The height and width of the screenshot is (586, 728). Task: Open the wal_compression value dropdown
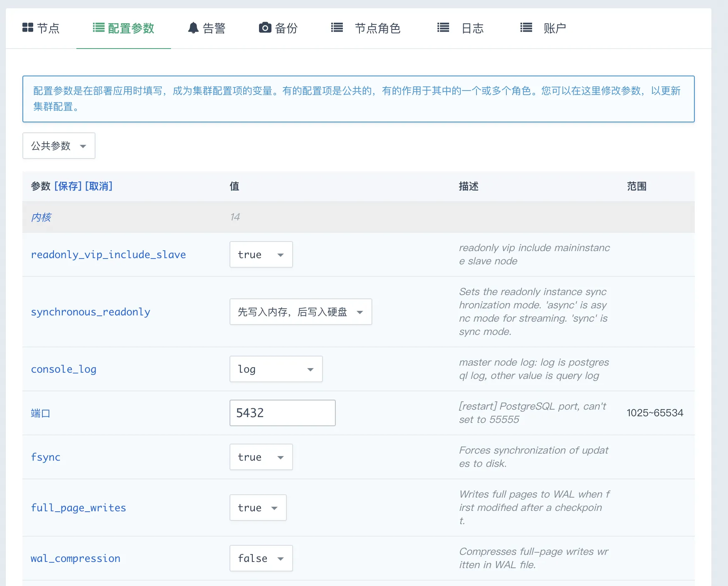coord(261,558)
